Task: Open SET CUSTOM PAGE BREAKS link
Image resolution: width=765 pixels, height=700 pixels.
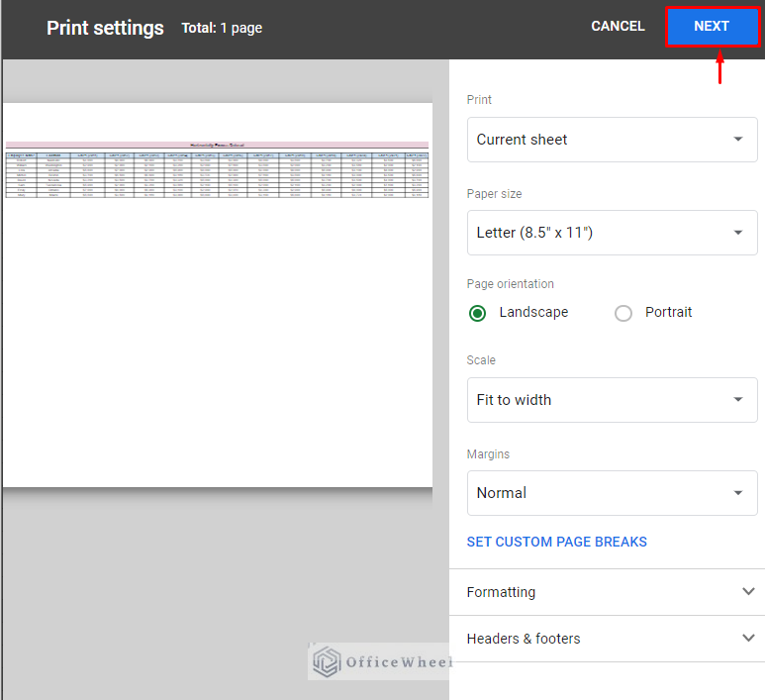Action: [x=556, y=542]
